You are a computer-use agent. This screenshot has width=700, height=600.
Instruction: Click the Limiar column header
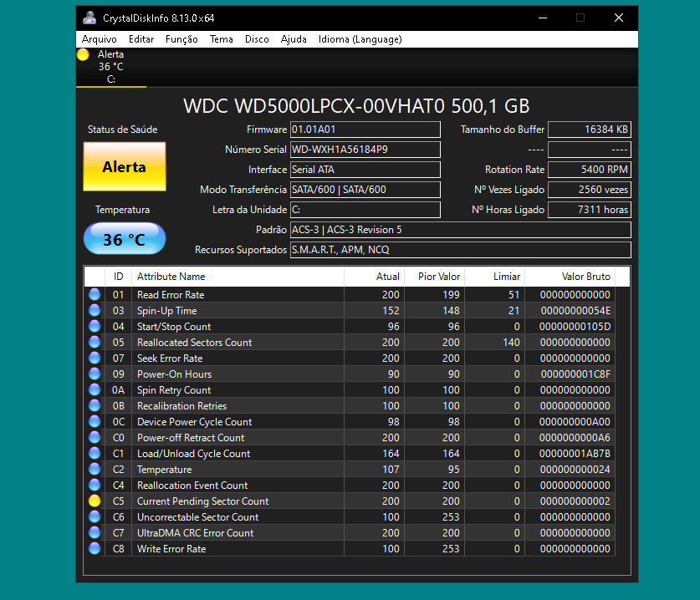(x=495, y=277)
